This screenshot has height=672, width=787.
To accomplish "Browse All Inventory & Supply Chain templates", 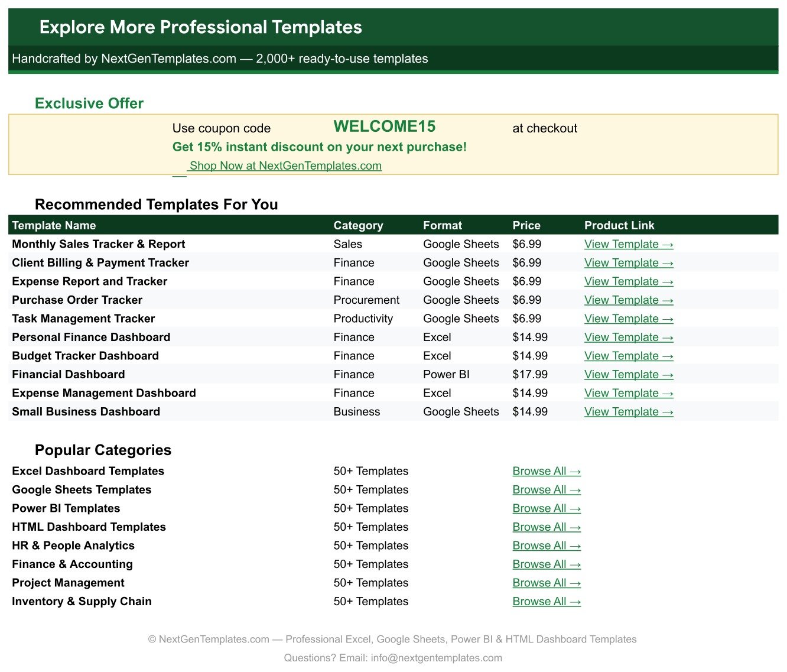I will (547, 602).
